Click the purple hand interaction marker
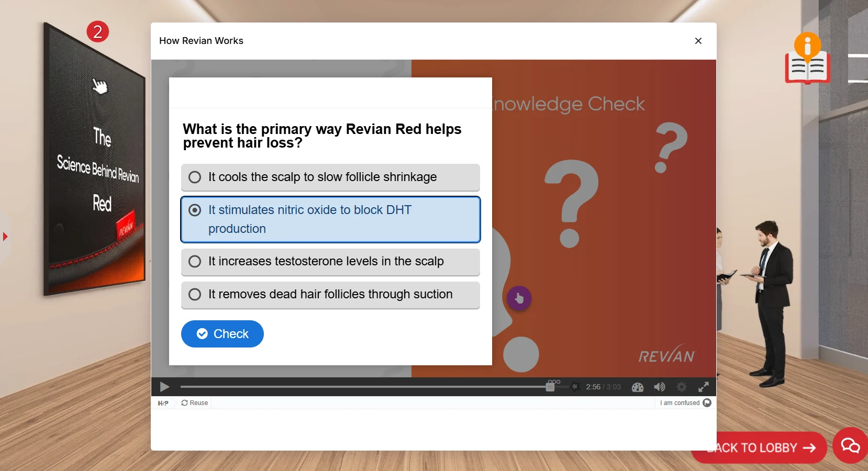868x471 pixels. (x=519, y=298)
